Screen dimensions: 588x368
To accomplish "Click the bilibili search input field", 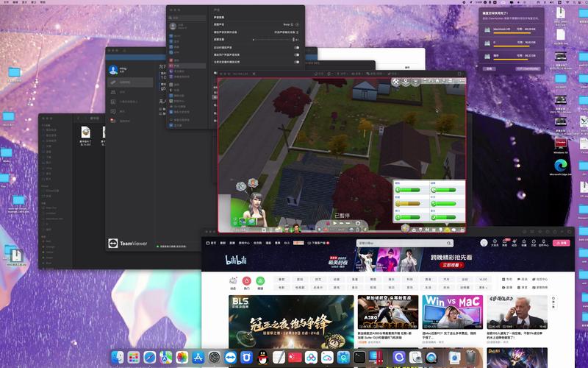I will 401,244.
